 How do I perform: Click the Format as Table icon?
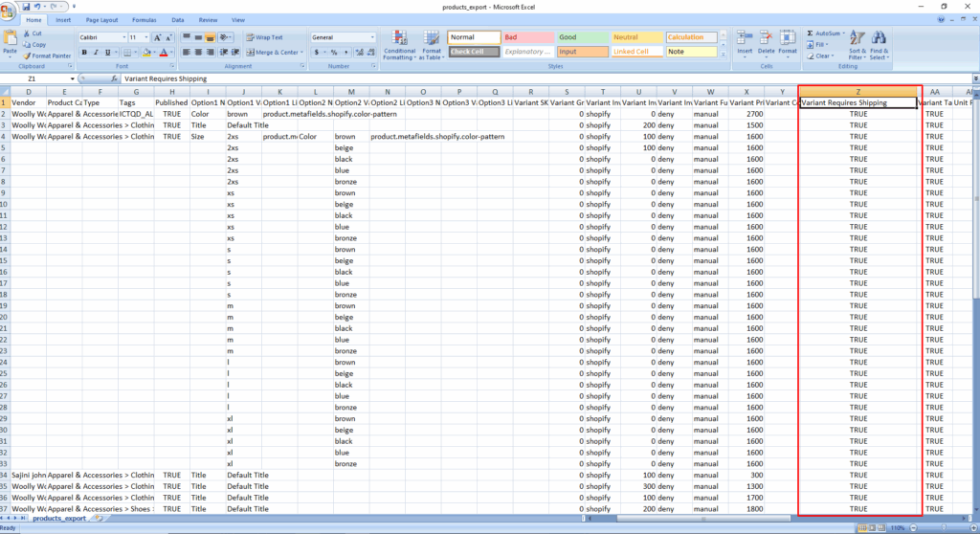[x=432, y=40]
